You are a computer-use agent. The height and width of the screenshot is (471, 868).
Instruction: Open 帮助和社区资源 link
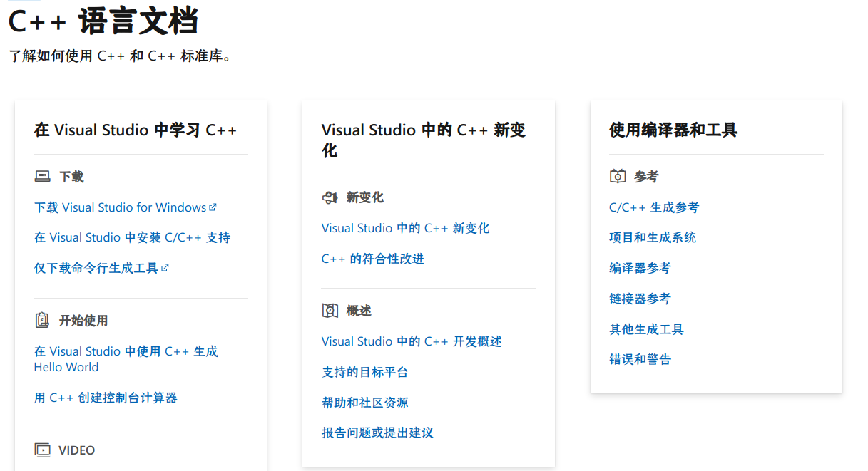click(364, 403)
